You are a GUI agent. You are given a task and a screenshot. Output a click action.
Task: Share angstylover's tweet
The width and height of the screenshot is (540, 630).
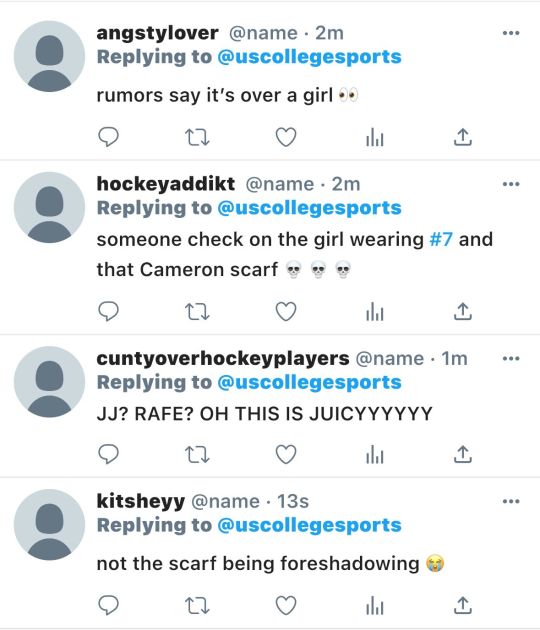point(463,137)
